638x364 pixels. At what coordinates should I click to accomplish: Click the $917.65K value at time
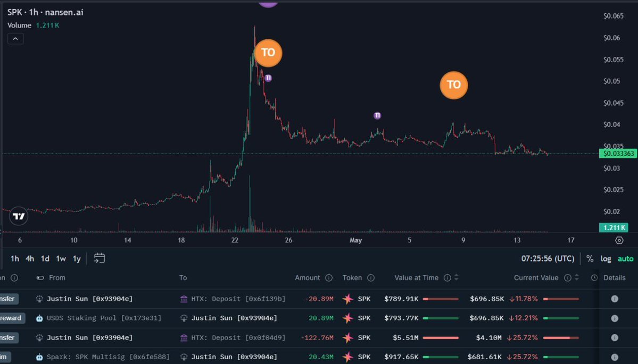[x=401, y=357]
